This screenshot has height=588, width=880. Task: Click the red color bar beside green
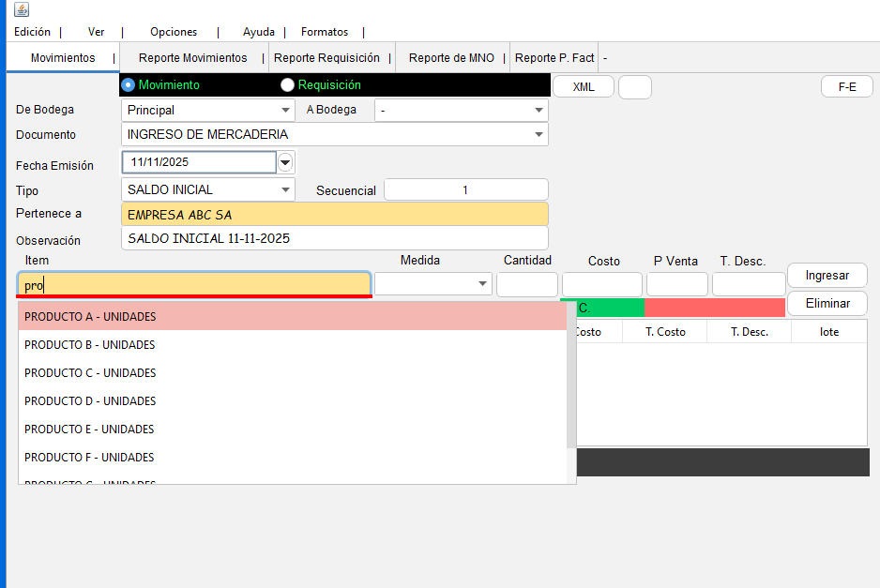coord(714,308)
